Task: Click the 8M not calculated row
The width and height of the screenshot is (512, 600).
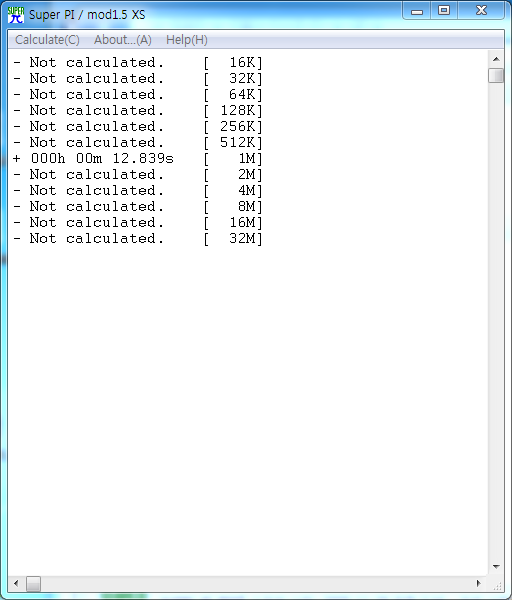Action: [138, 207]
